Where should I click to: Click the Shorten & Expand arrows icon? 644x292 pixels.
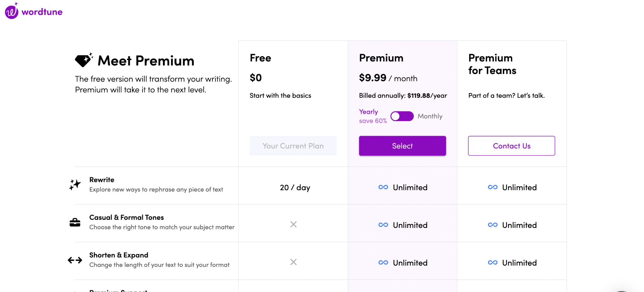[75, 260]
